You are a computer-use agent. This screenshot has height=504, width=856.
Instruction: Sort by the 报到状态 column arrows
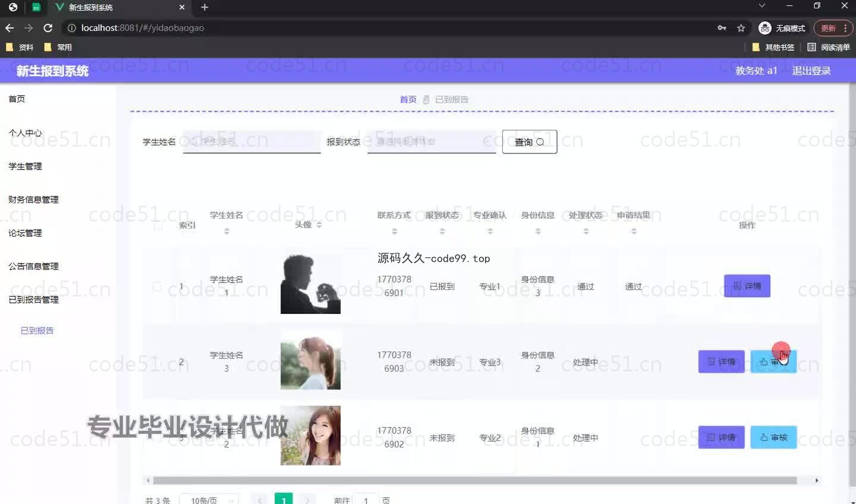442,231
